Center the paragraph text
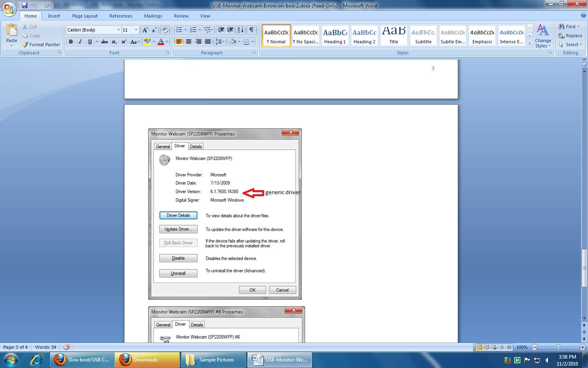This screenshot has height=368, width=588. [x=189, y=42]
